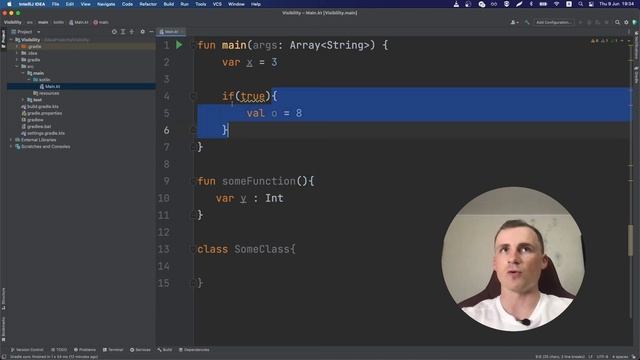Collapse the Visibility project root node
Screen dimensions: 640x360
pyautogui.click(x=11, y=40)
